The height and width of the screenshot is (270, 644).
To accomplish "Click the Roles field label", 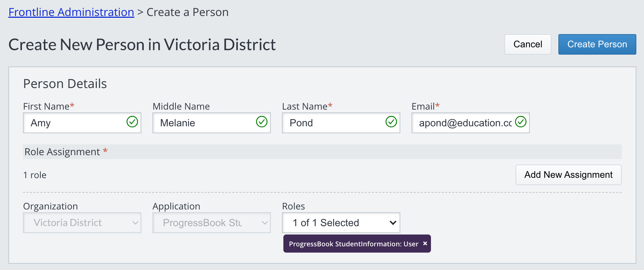I will click(x=293, y=206).
